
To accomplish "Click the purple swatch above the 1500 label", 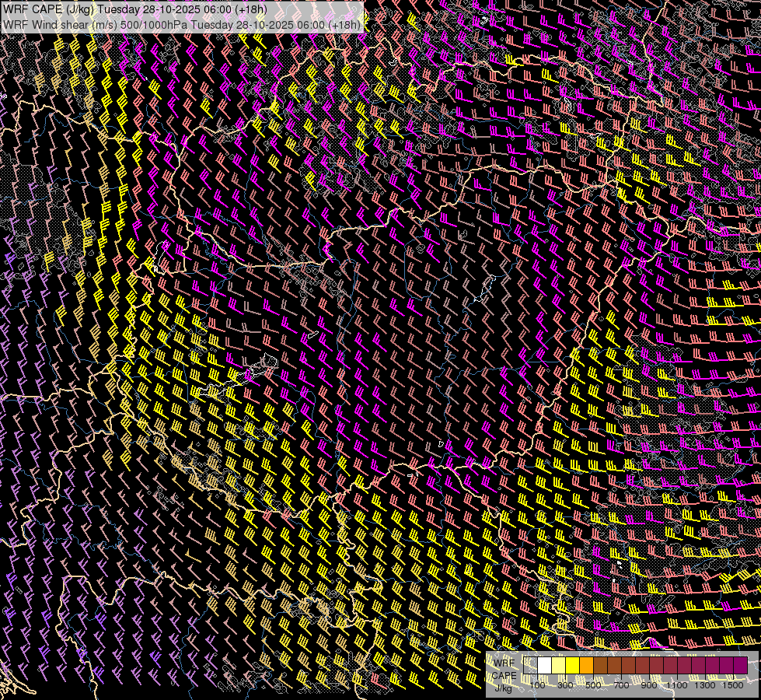I will click(741, 665).
